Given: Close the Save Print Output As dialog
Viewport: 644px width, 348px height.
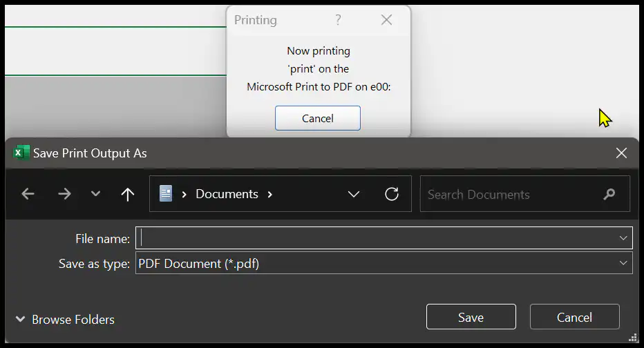Looking at the screenshot, I should (621, 153).
